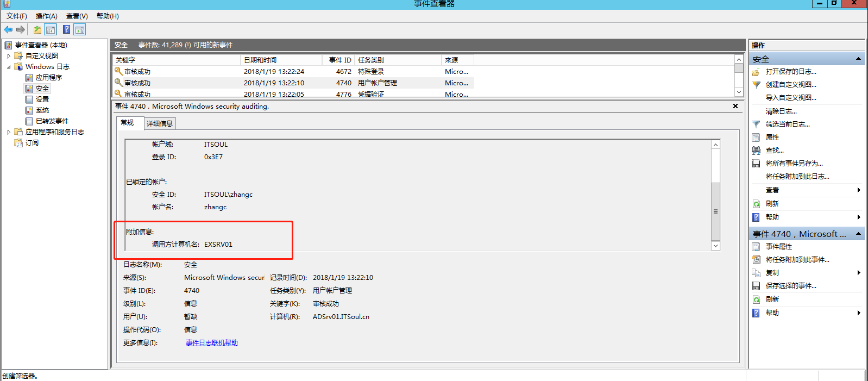Click the 查找... binoculars action
868x381 pixels.
point(775,151)
